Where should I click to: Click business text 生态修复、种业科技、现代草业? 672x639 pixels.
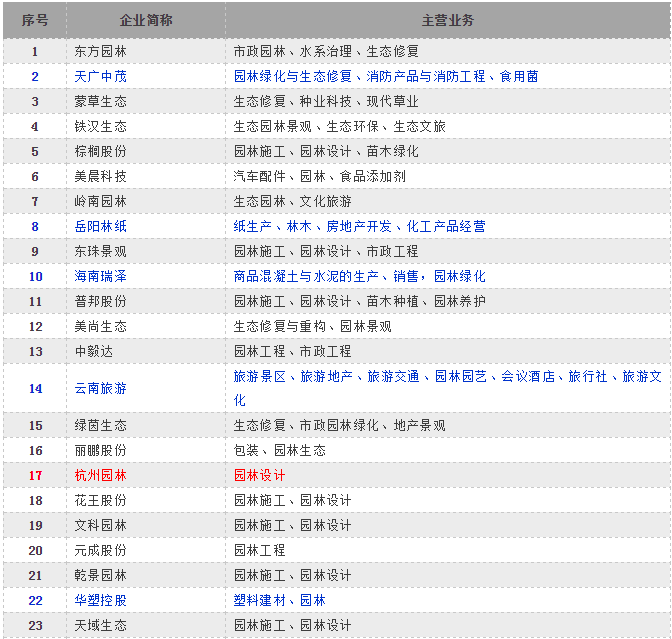click(326, 101)
